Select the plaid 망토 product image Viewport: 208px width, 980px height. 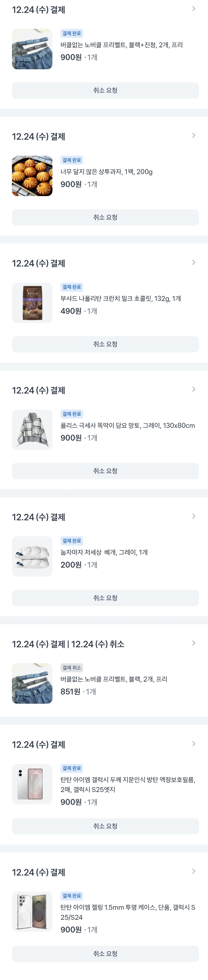32,429
